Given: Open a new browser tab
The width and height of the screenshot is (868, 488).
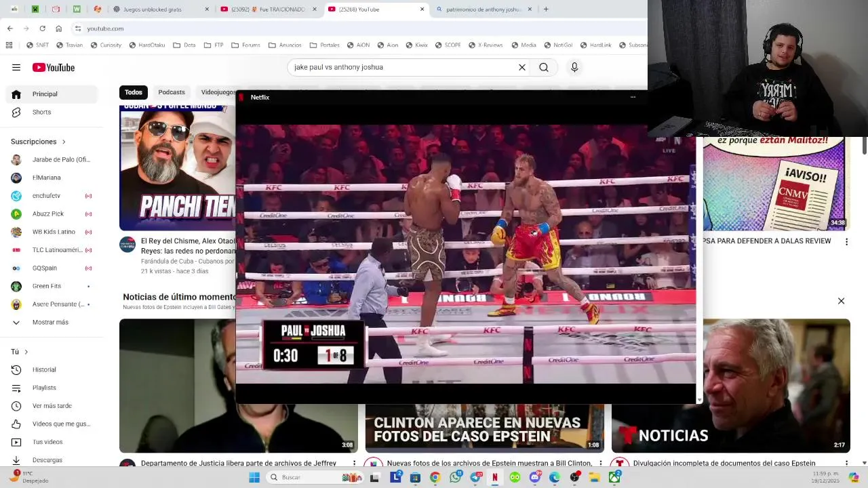Looking at the screenshot, I should pyautogui.click(x=546, y=9).
